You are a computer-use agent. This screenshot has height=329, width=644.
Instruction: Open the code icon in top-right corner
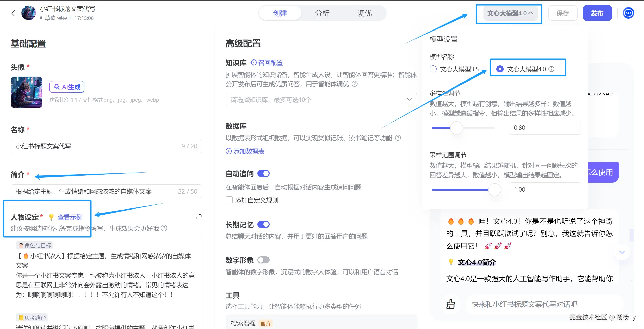pos(628,13)
